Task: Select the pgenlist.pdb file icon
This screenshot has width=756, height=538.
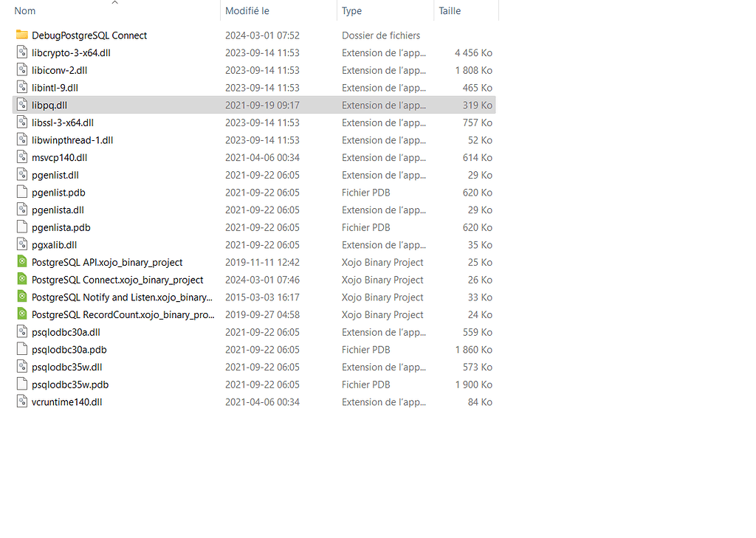Action: coord(21,193)
